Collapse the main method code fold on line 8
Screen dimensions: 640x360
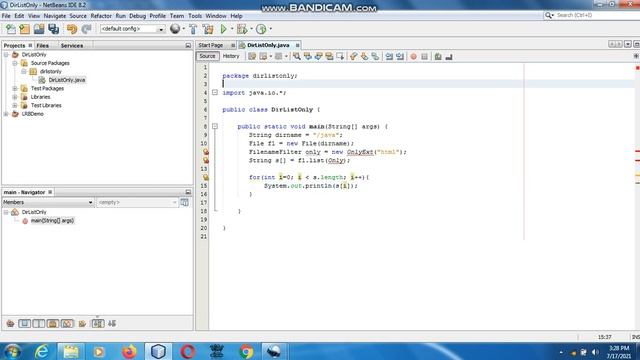pos(215,127)
